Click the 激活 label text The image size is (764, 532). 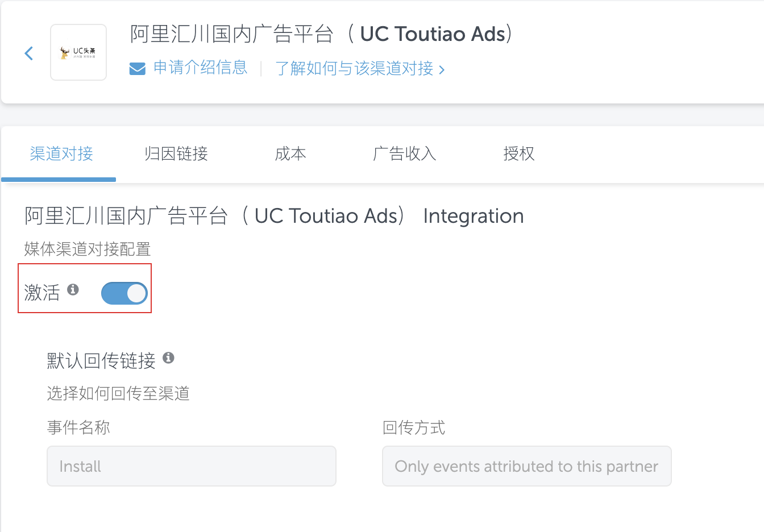tap(42, 293)
